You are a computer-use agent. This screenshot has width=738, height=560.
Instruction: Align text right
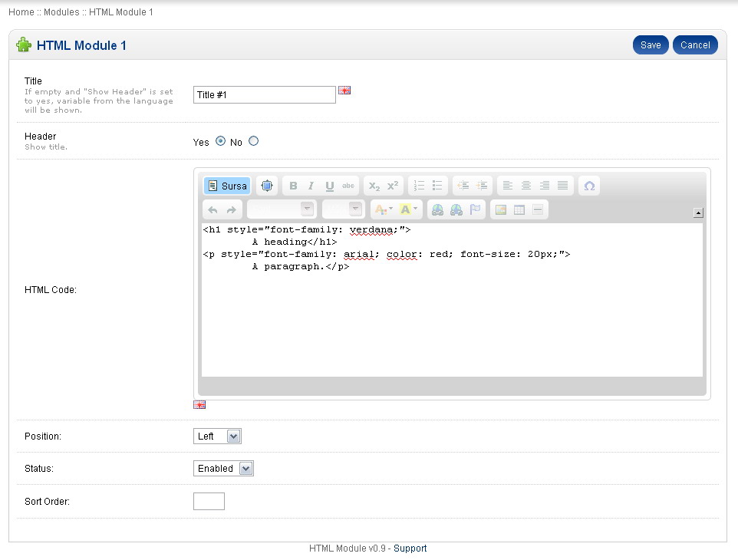(544, 186)
